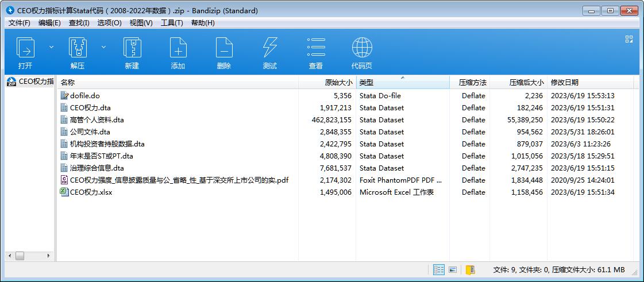Click the 2020/9/25 14:24:01 date cell
The height and width of the screenshot is (282, 644).
point(583,180)
